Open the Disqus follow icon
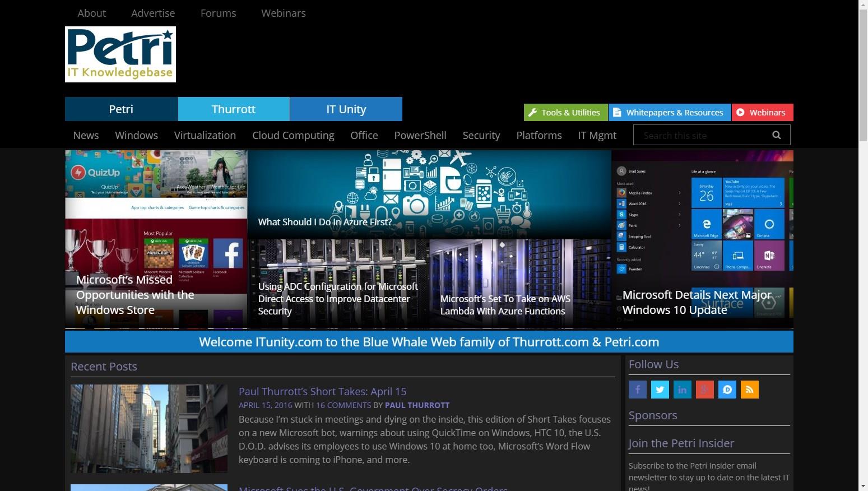The width and height of the screenshot is (868, 491). pos(727,390)
